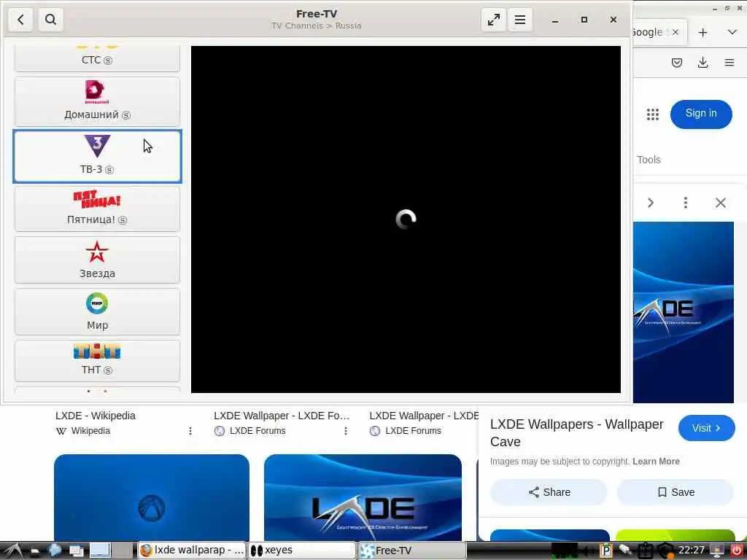Viewport: 747px width, 560px height.
Task: Click the Google Sign in button
Action: pos(701,114)
